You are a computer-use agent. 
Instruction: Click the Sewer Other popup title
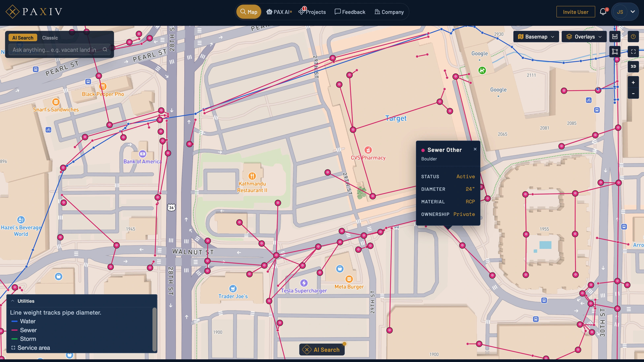(x=445, y=150)
